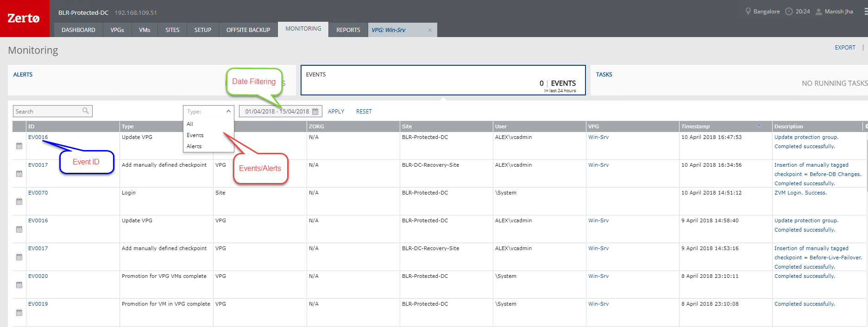The image size is (868, 327).
Task: Open the OFFSITE BACKUP tab
Action: [x=248, y=30]
